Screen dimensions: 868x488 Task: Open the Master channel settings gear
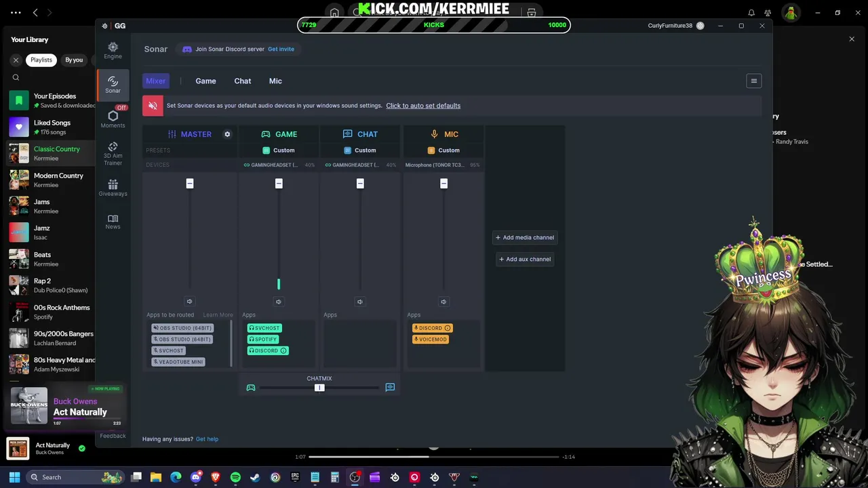click(227, 134)
